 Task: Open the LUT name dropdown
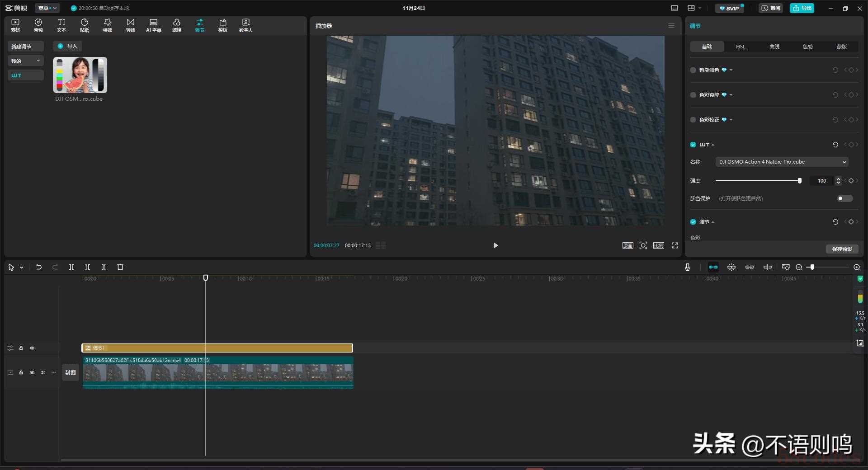pyautogui.click(x=781, y=162)
